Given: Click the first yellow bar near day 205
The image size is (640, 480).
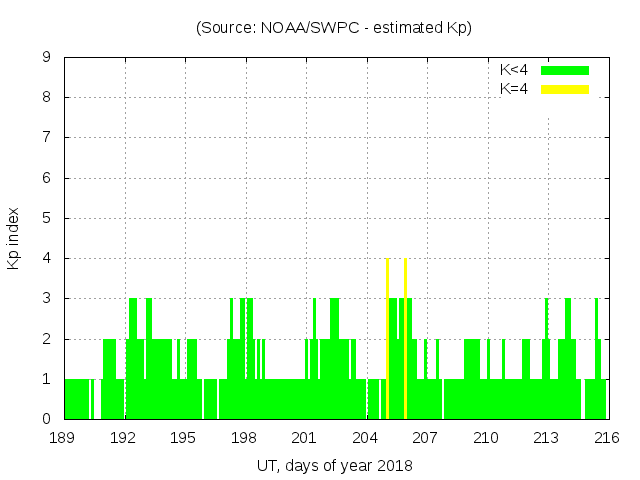Looking at the screenshot, I should coord(388,338).
